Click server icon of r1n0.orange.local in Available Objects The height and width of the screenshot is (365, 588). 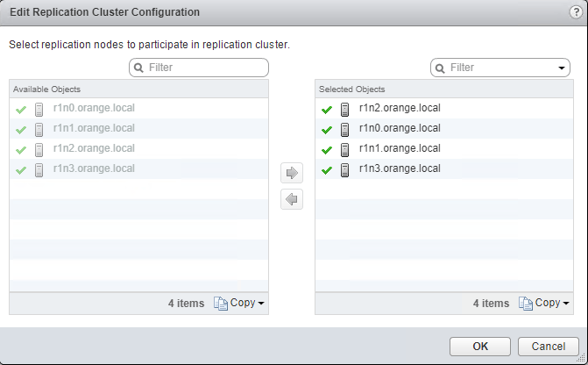(x=39, y=109)
